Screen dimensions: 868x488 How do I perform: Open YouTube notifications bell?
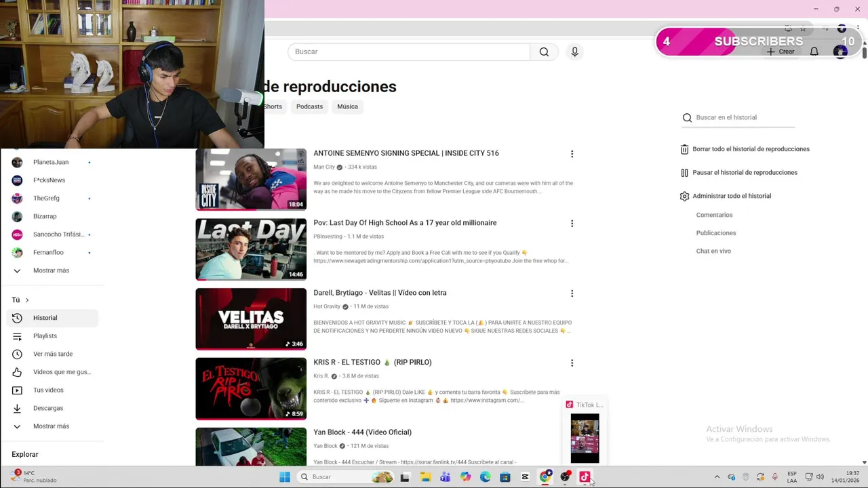(814, 52)
